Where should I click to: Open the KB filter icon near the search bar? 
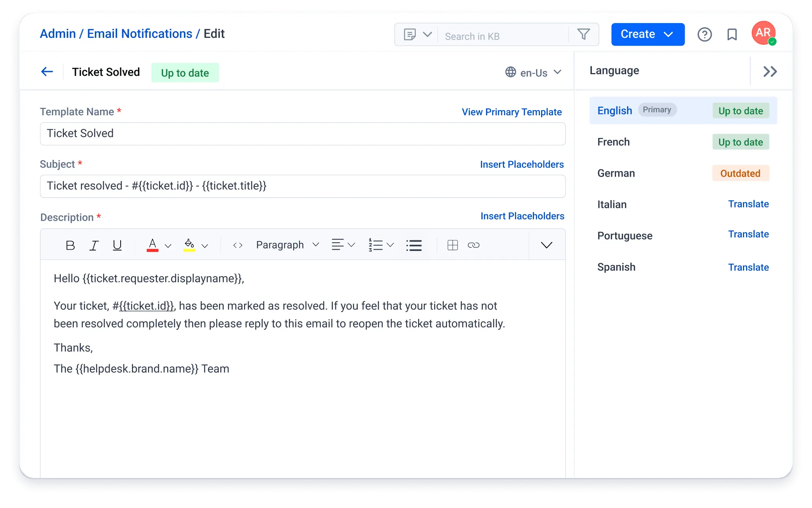tap(583, 34)
